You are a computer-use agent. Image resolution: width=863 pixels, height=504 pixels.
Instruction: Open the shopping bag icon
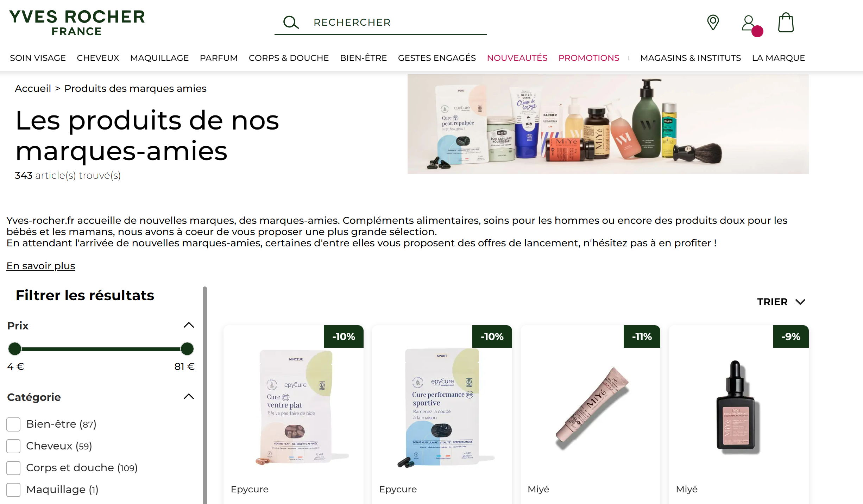[786, 23]
